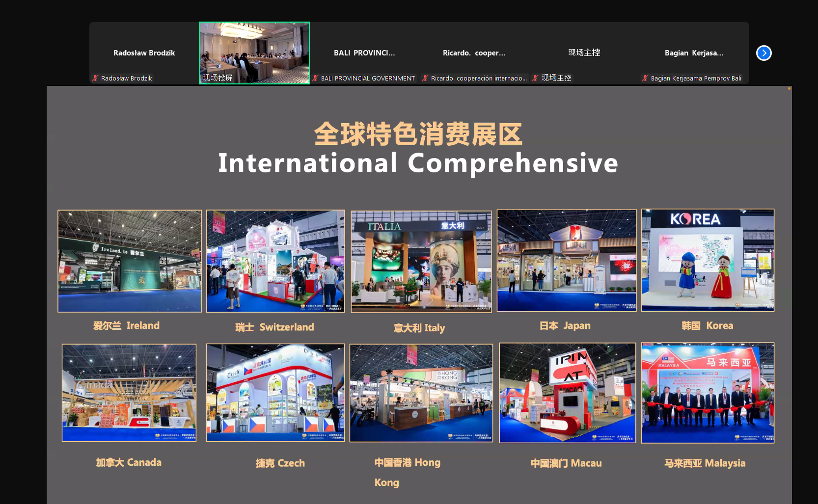Click the Macau pavilion photo
The image size is (818, 504).
point(568,393)
